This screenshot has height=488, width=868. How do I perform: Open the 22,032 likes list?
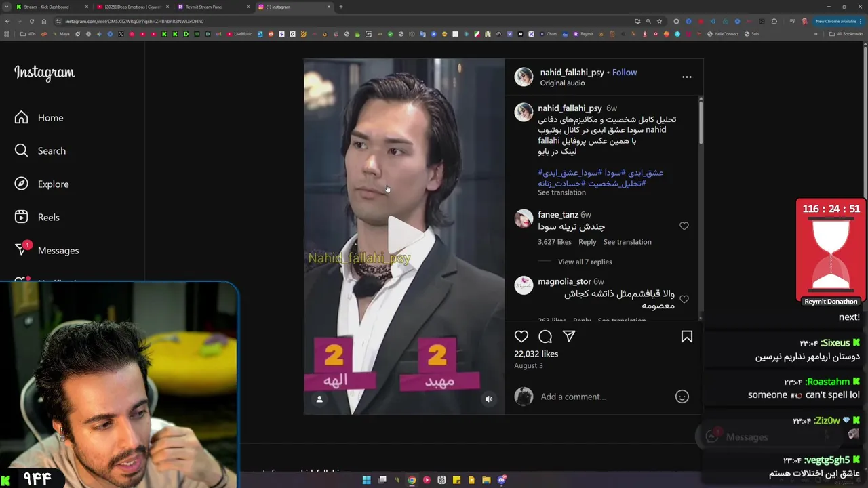536,354
